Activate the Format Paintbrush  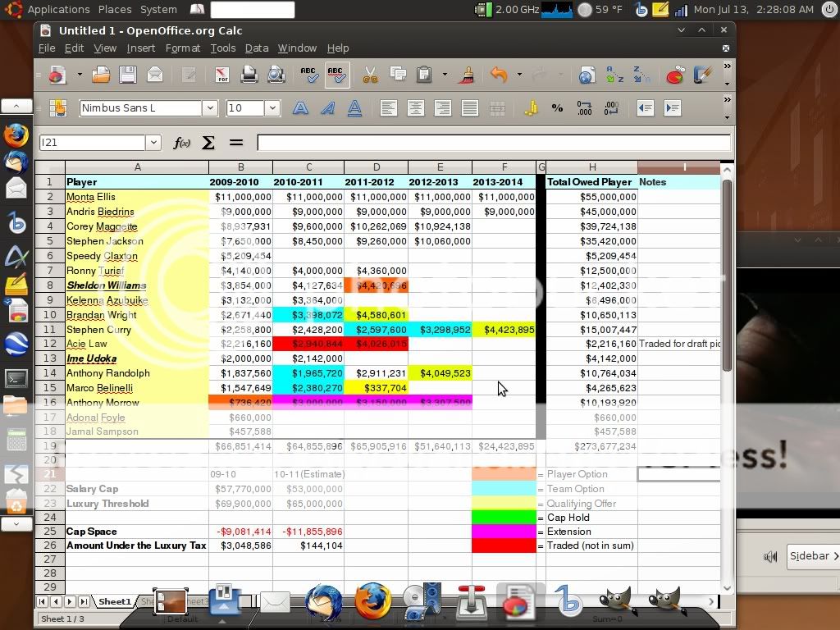click(x=467, y=75)
